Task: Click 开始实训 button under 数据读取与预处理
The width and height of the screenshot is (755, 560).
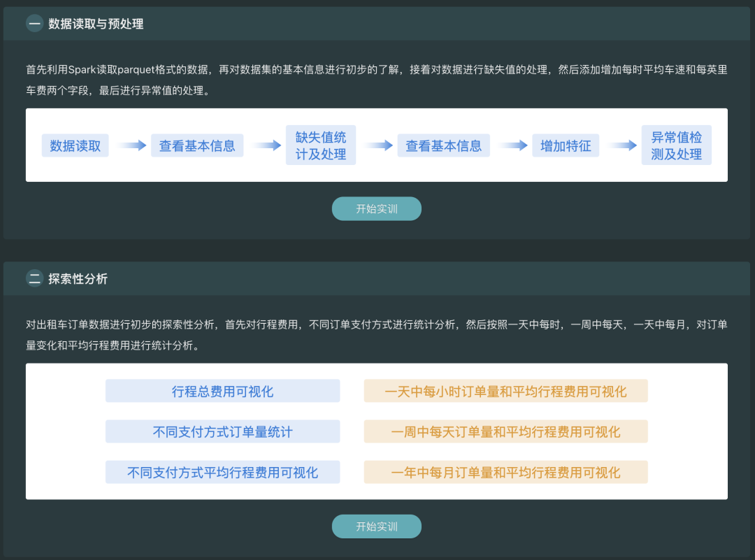Action: click(x=377, y=208)
